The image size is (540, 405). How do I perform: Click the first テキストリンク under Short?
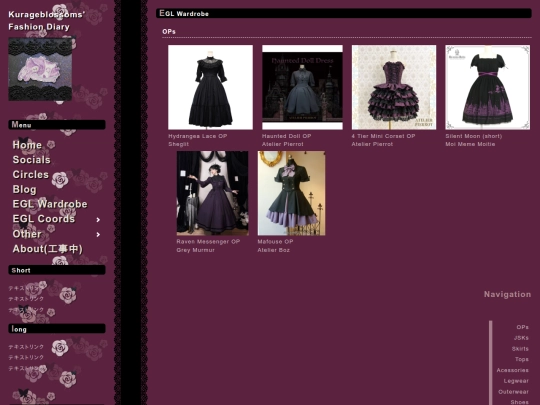pyautogui.click(x=26, y=288)
